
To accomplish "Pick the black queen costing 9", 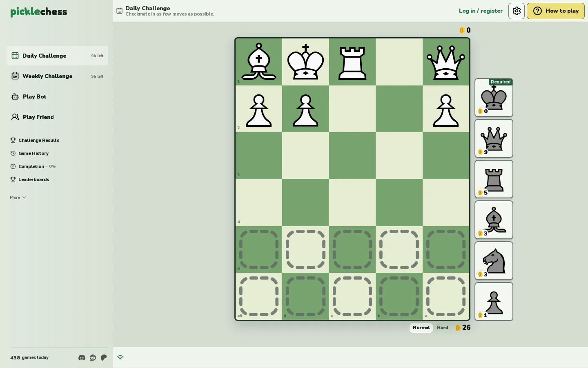I will click(x=494, y=139).
